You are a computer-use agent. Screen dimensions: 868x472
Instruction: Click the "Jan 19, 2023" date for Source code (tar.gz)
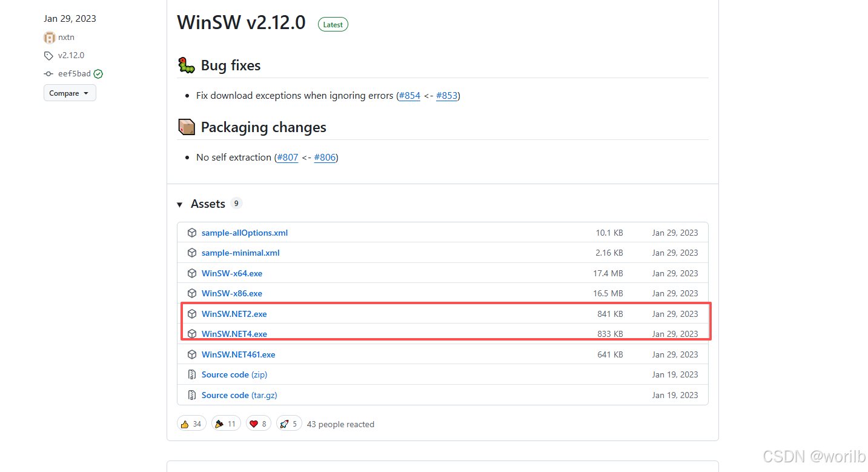point(675,395)
